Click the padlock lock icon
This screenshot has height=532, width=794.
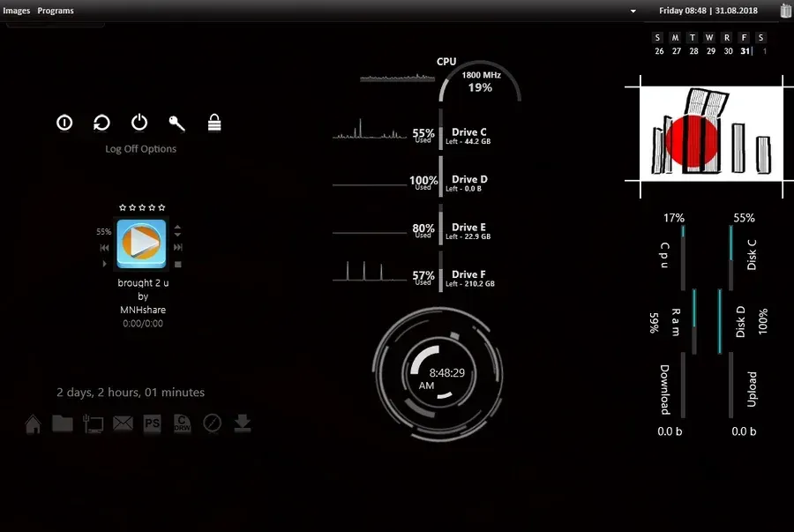coord(214,123)
